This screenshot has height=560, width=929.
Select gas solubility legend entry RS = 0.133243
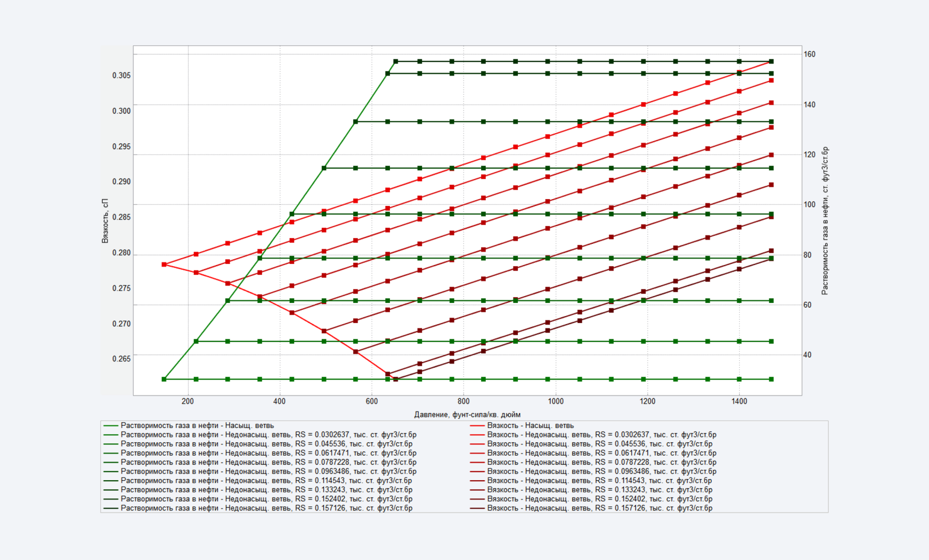pyautogui.click(x=257, y=489)
